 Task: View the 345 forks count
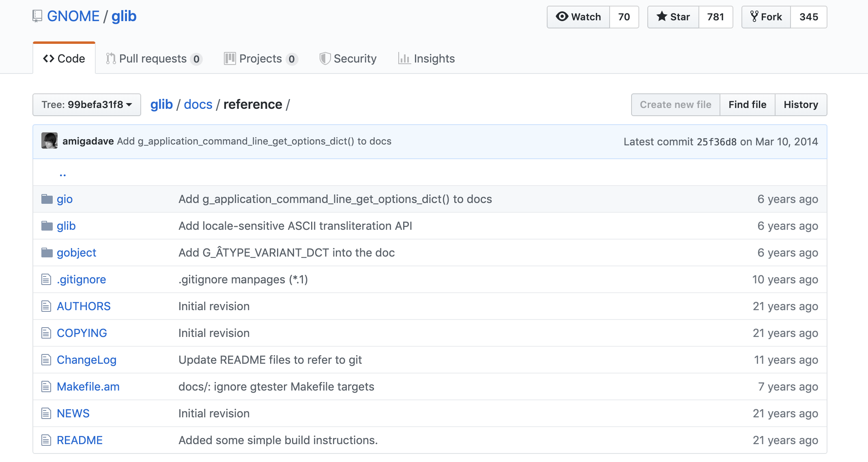pyautogui.click(x=809, y=17)
